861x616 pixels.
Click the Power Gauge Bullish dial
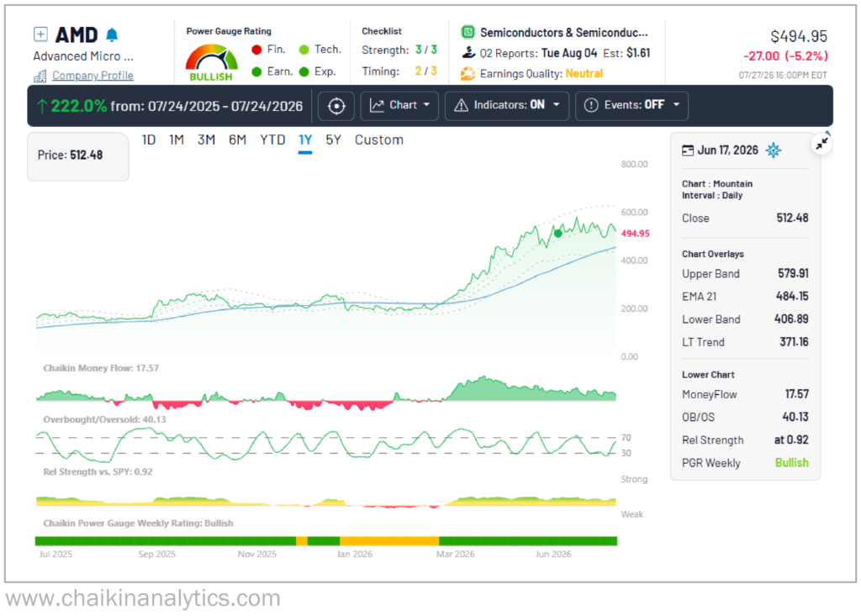[211, 64]
